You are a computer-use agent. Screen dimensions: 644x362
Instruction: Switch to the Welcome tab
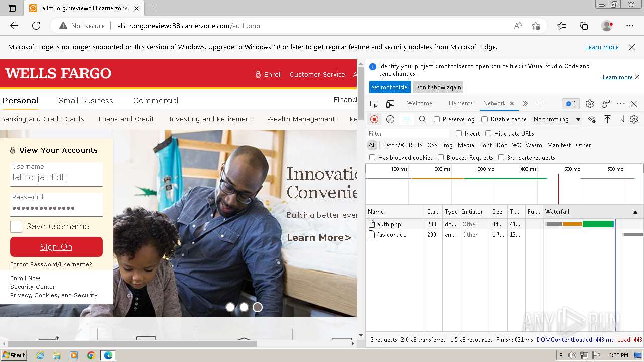point(420,103)
